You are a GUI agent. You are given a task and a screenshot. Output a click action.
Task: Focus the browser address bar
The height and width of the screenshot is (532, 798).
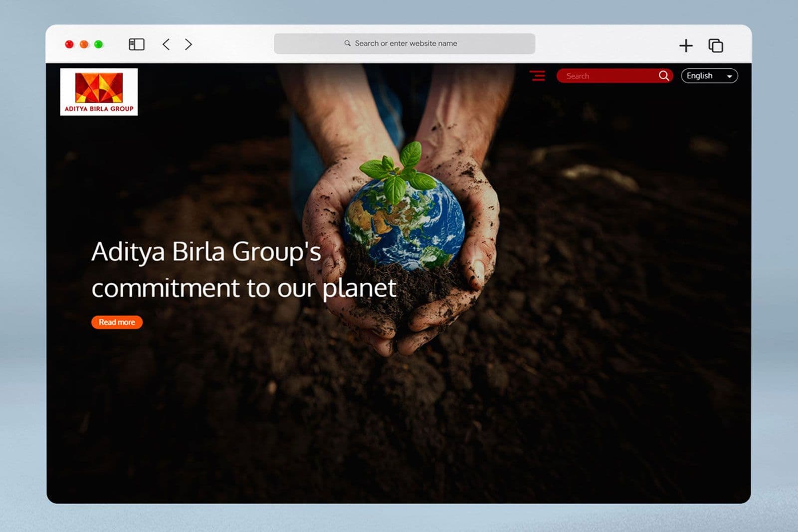(404, 44)
